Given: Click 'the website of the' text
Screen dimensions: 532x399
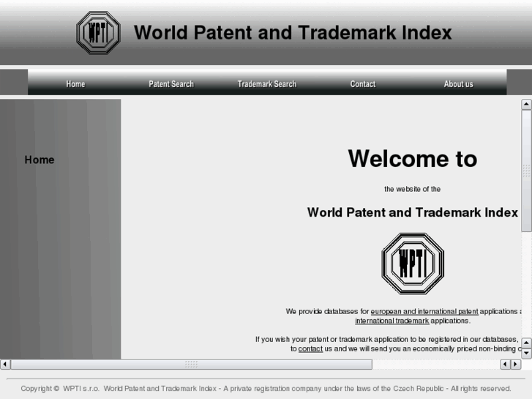Looking at the screenshot, I should point(412,189).
